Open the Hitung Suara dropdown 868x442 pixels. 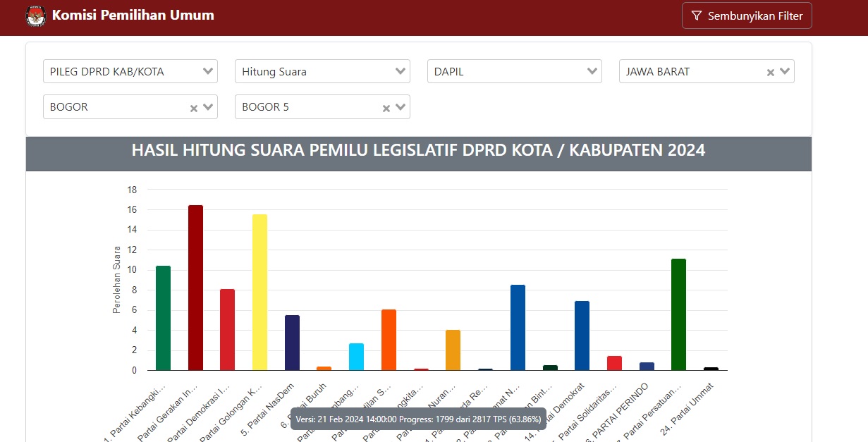(x=322, y=71)
